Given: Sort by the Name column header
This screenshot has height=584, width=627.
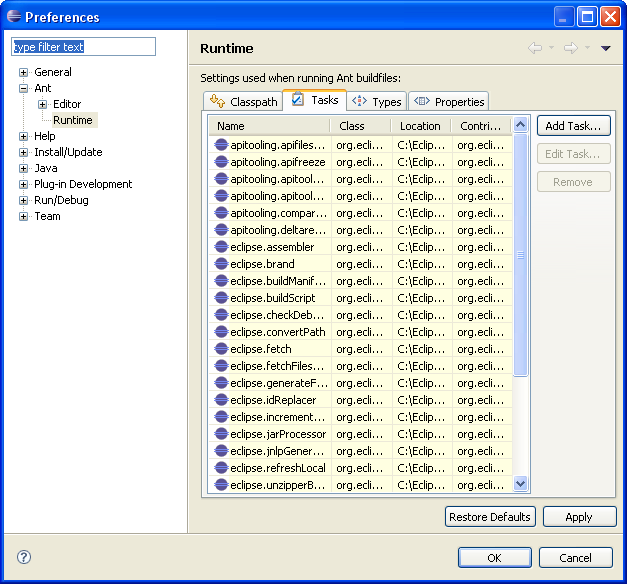Looking at the screenshot, I should click(270, 126).
